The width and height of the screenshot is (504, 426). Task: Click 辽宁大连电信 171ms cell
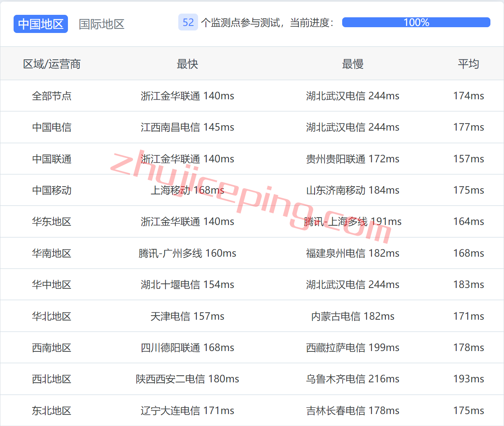pyautogui.click(x=187, y=410)
